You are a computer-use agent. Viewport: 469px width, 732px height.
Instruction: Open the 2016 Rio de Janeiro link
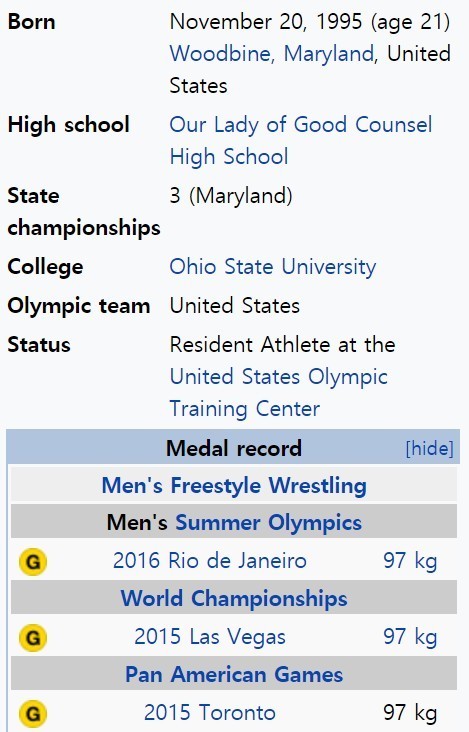(210, 561)
